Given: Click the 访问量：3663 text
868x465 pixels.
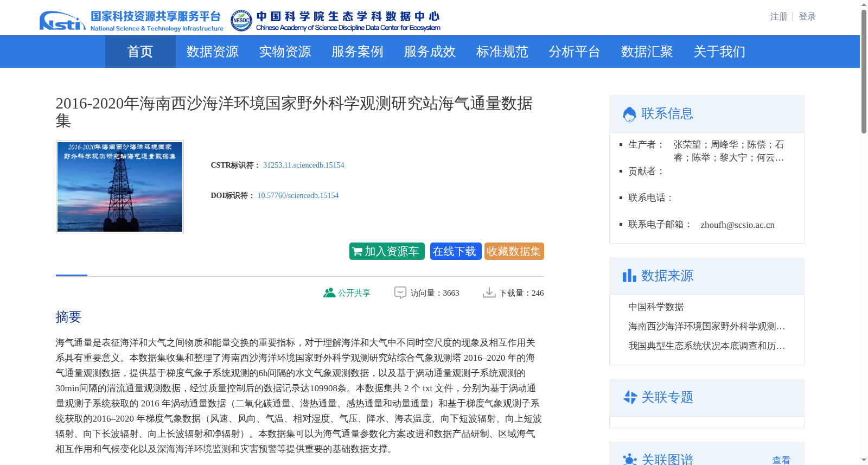Looking at the screenshot, I should coord(435,293).
